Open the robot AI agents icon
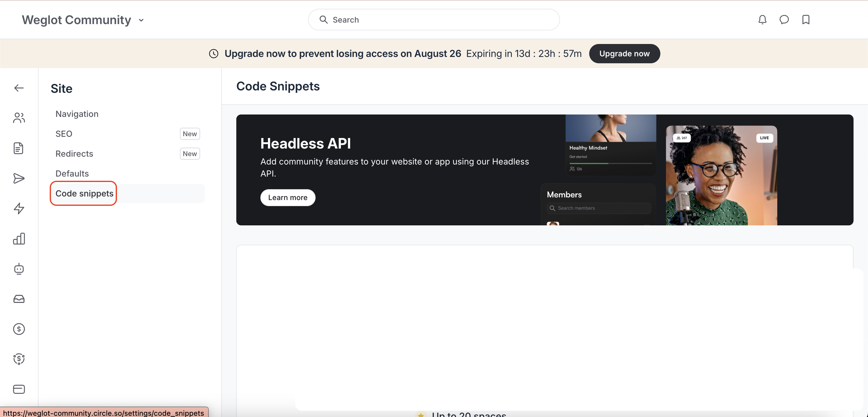Image resolution: width=868 pixels, height=417 pixels. click(19, 269)
